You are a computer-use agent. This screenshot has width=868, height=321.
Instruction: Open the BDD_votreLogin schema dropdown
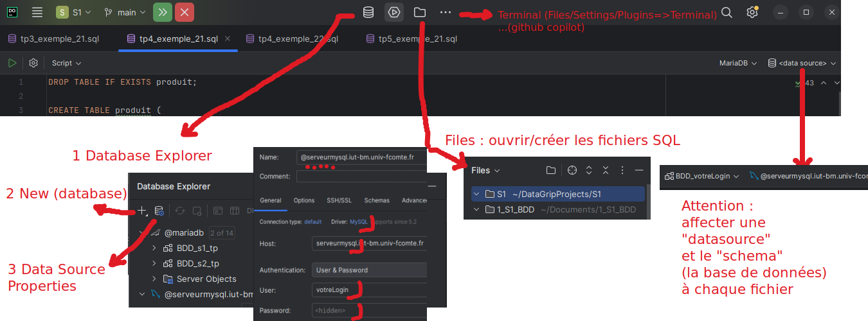pos(701,175)
